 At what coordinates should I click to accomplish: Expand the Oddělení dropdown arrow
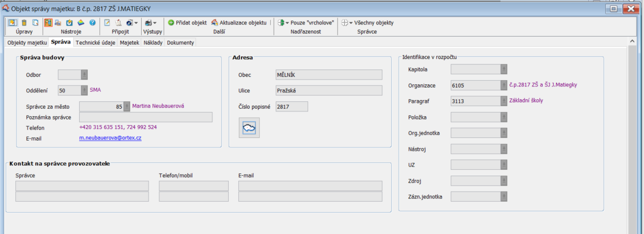[84, 91]
